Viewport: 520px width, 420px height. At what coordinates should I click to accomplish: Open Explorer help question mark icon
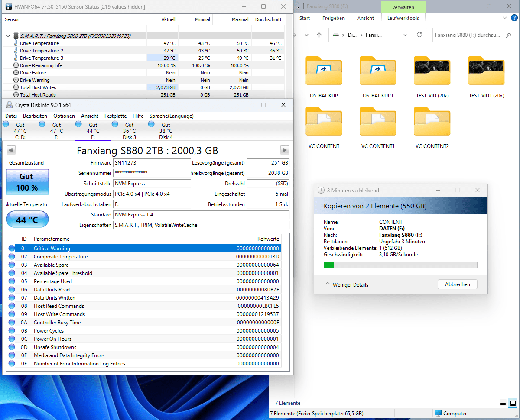pyautogui.click(x=513, y=18)
